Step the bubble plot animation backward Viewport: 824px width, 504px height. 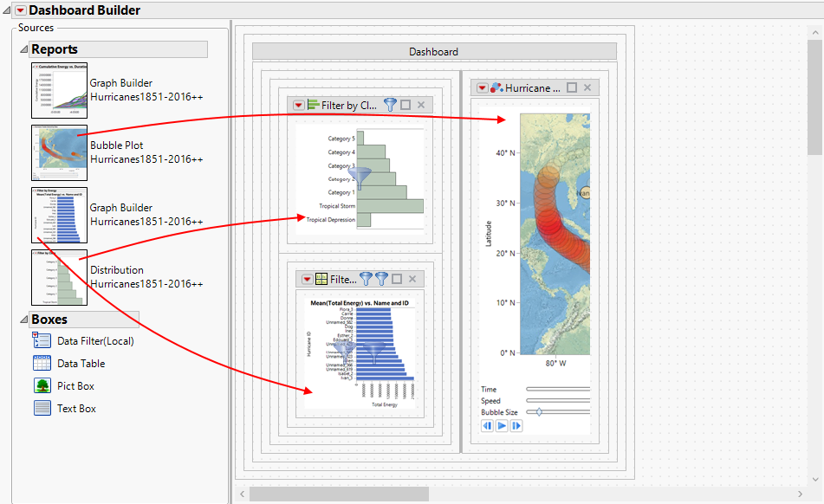pos(487,426)
